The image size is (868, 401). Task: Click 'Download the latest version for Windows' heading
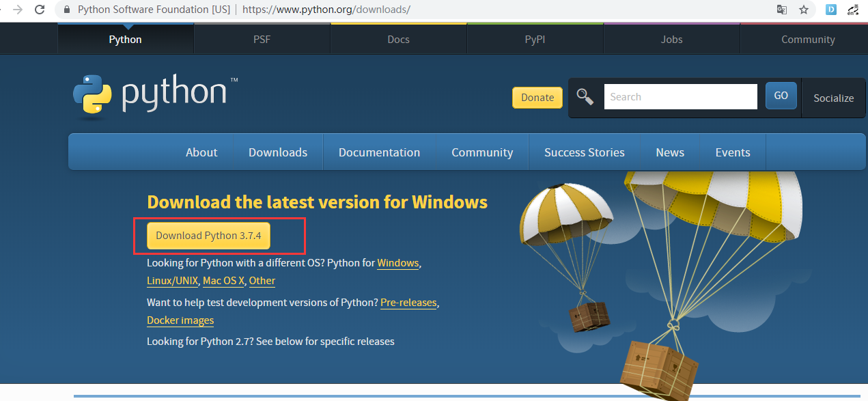318,202
